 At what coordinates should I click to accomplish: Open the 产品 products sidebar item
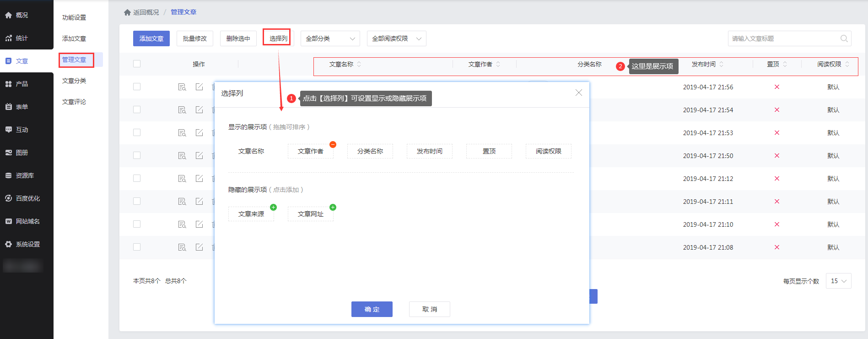[x=16, y=84]
